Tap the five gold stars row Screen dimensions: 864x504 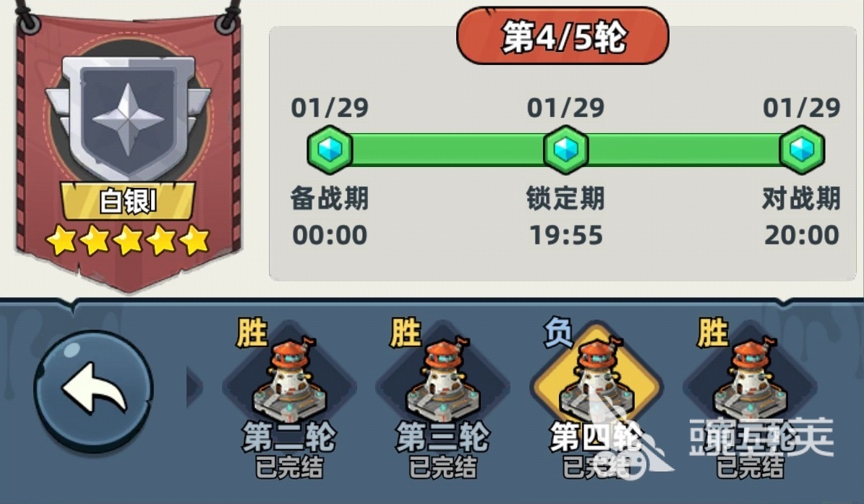(x=128, y=241)
